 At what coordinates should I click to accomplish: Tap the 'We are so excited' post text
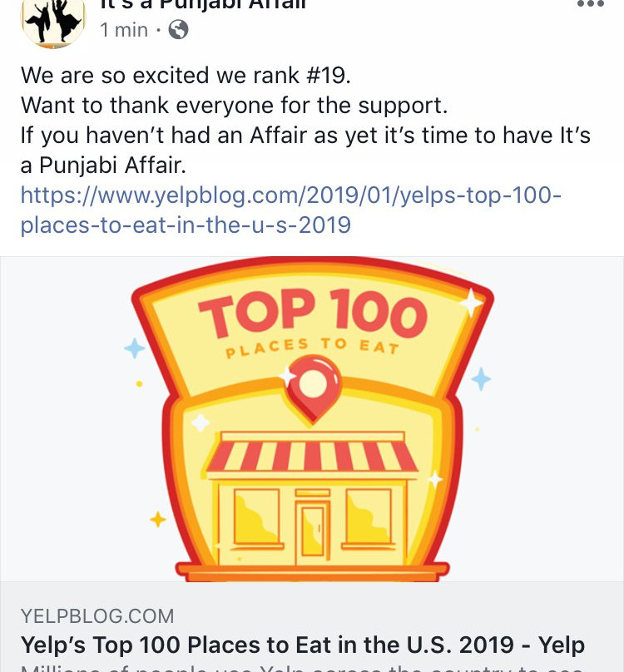coord(186,77)
